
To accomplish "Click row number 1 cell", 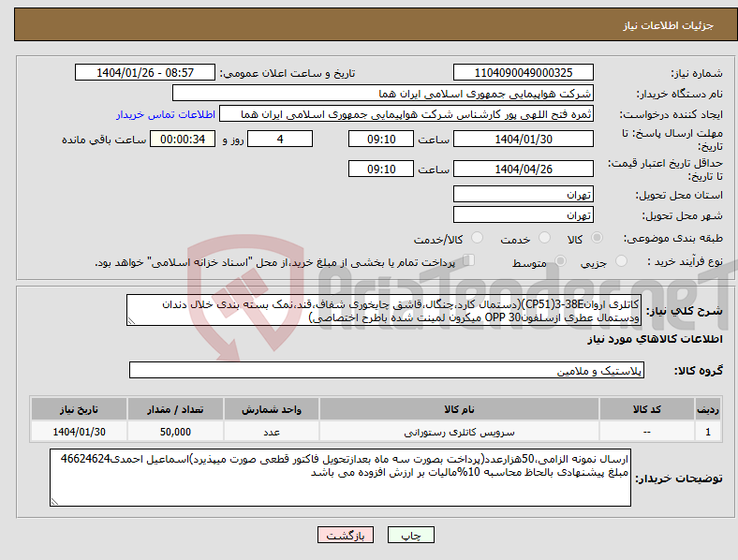I will point(708,432).
